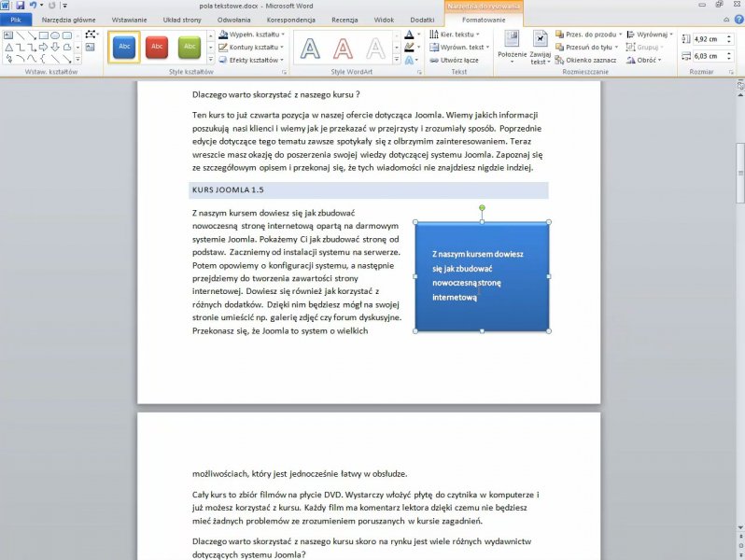Apply the green Abc shape style
The width and height of the screenshot is (745, 560).
190,46
